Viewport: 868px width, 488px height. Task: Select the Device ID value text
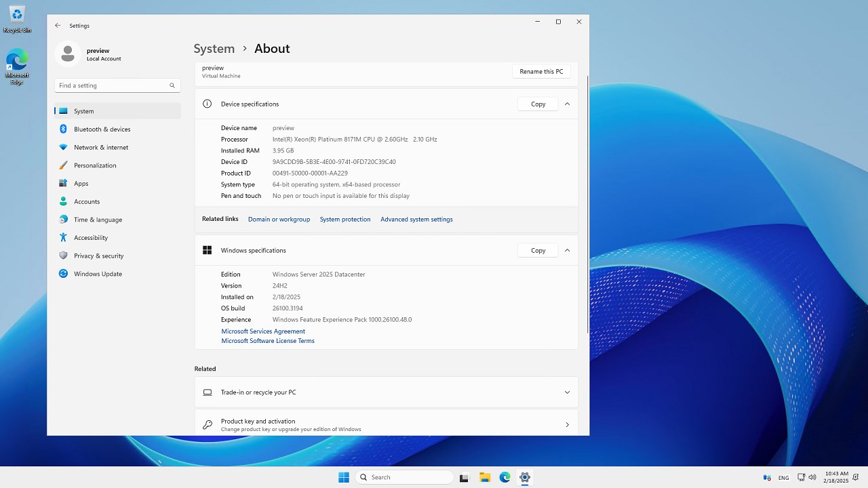(334, 162)
